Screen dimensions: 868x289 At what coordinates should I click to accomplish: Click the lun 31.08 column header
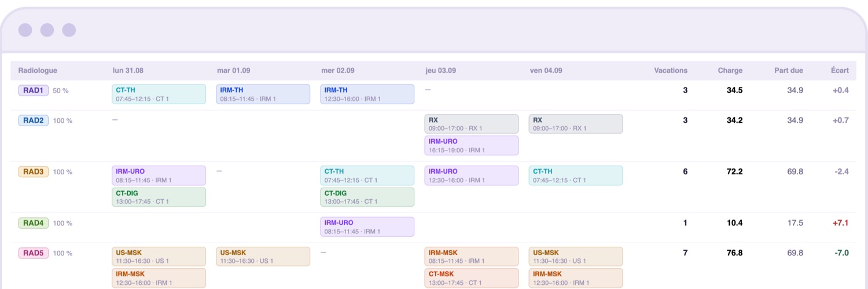click(128, 71)
